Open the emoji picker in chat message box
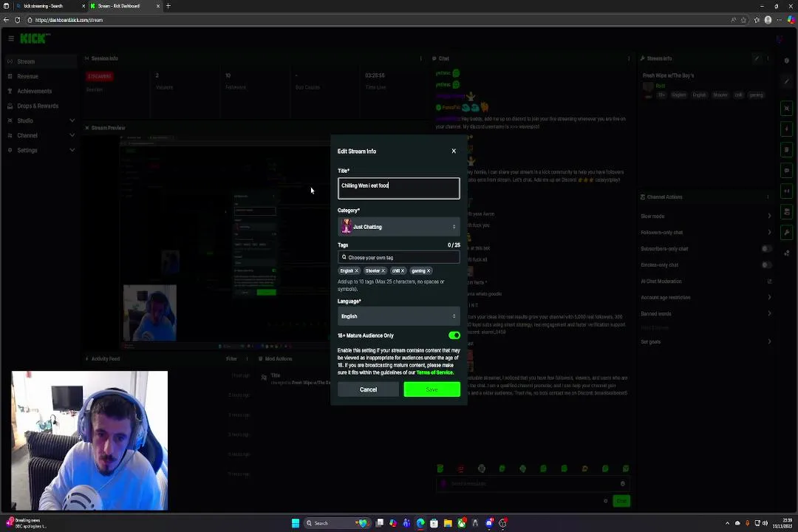The height and width of the screenshot is (532, 798). 622,484
